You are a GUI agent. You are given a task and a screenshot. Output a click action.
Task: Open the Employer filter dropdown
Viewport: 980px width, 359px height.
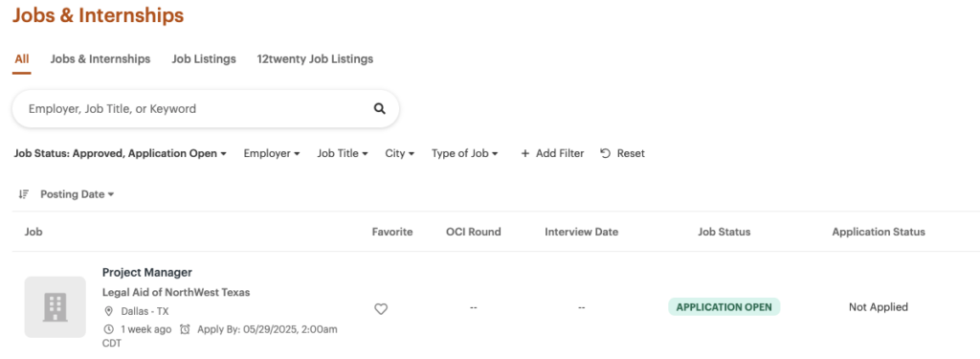(x=272, y=153)
